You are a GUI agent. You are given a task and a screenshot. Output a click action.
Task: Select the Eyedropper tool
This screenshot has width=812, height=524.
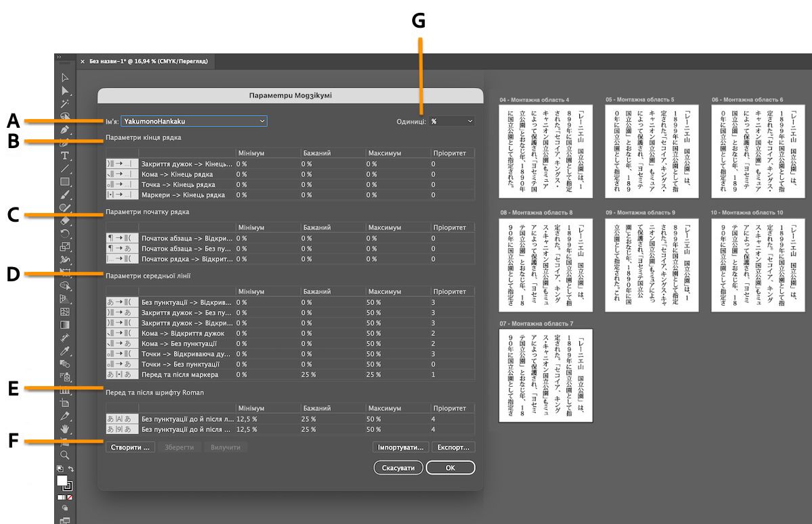pos(65,351)
